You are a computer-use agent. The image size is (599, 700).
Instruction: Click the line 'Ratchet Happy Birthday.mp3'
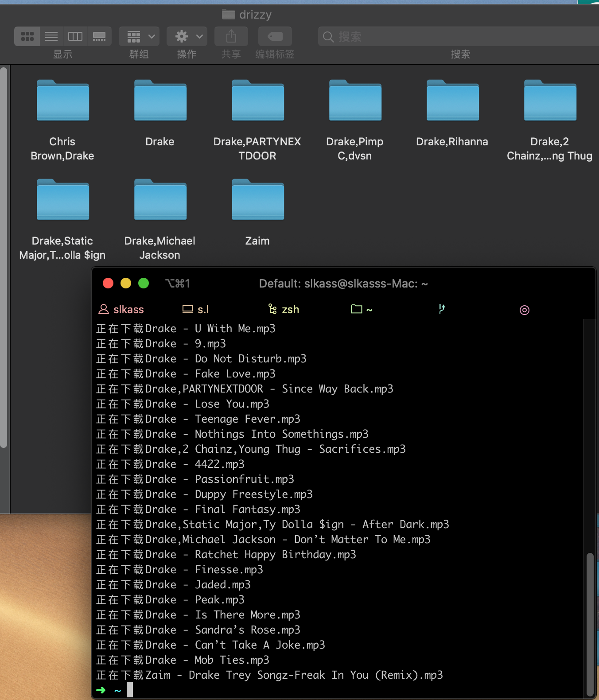(x=226, y=555)
